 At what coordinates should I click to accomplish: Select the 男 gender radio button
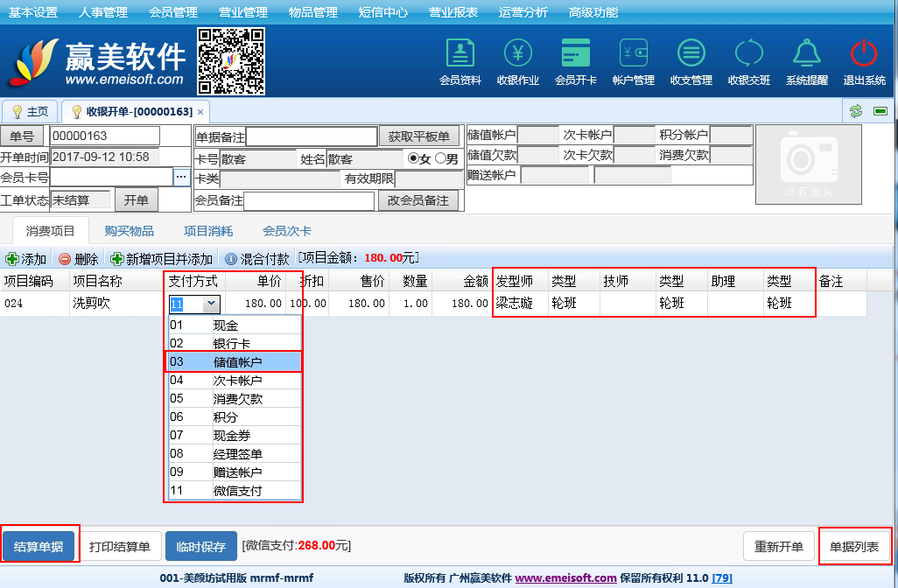click(x=439, y=158)
